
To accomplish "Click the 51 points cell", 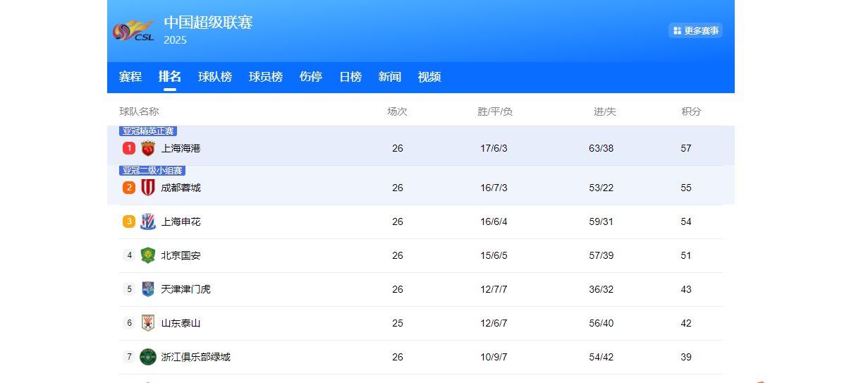I will click(686, 255).
